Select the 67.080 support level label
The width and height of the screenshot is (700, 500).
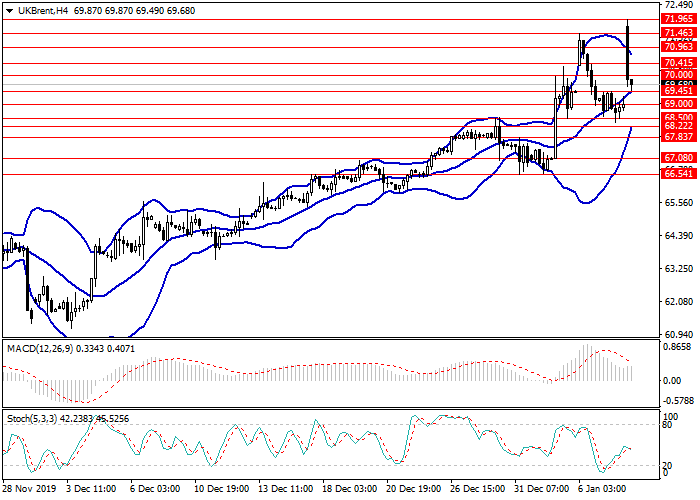tap(678, 159)
